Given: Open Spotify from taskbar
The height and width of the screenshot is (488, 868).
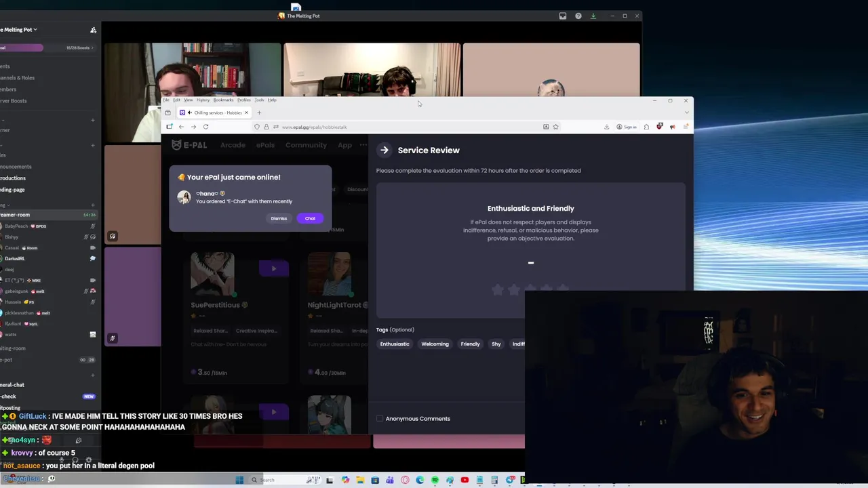Looking at the screenshot, I should pyautogui.click(x=435, y=480).
